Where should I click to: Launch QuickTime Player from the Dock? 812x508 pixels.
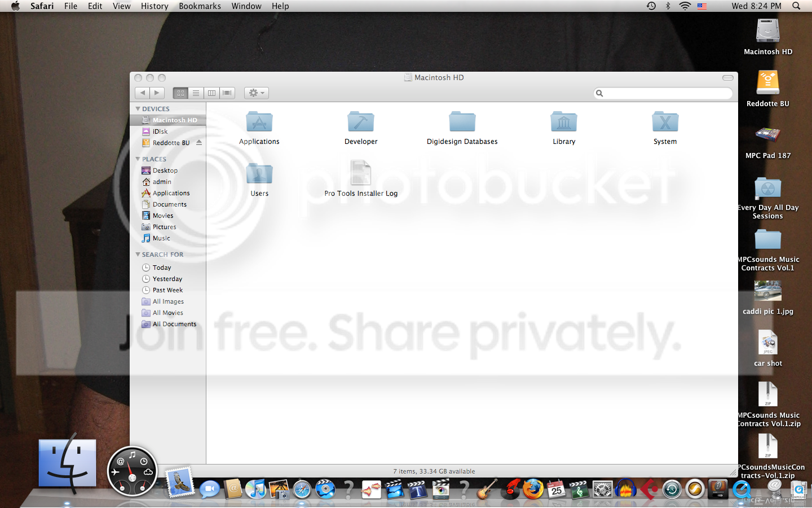pyautogui.click(x=742, y=489)
